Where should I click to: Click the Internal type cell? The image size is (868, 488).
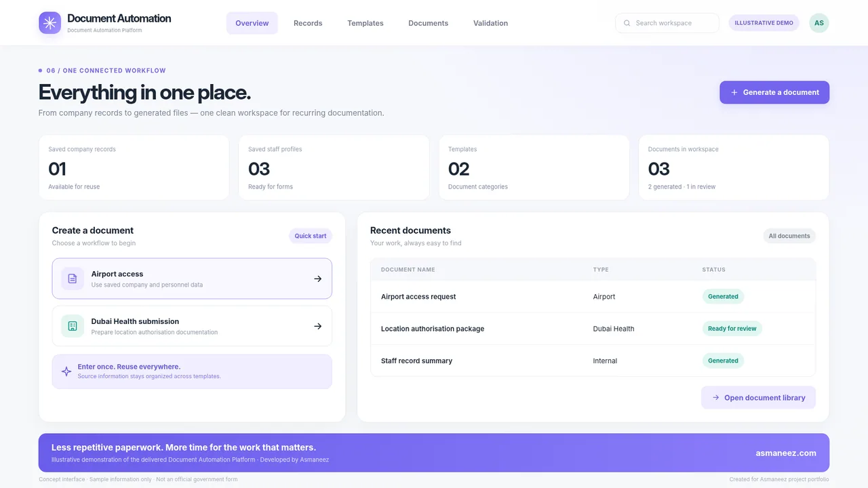[x=605, y=361]
